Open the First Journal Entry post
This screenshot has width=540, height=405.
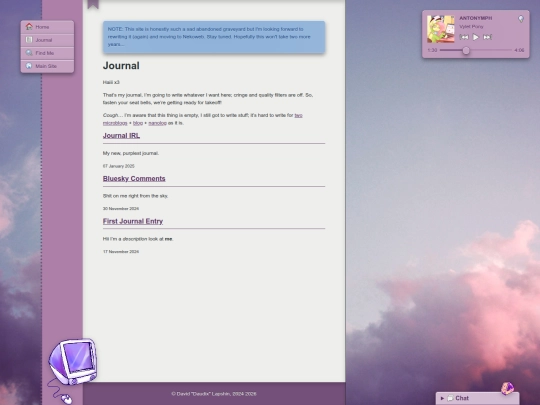[133, 221]
